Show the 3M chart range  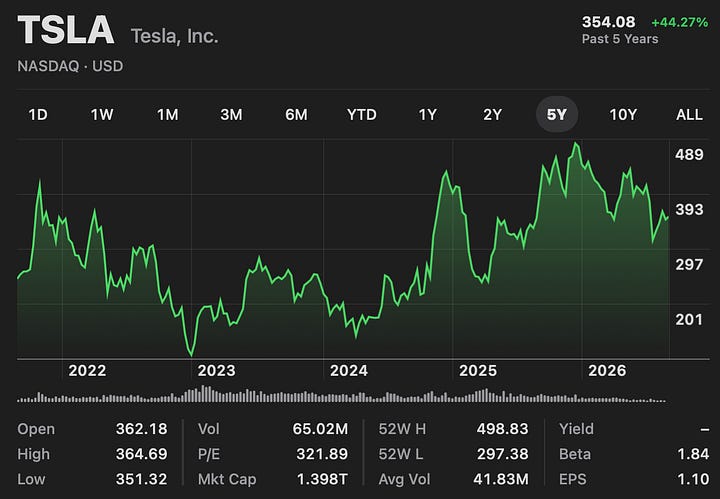click(x=231, y=114)
